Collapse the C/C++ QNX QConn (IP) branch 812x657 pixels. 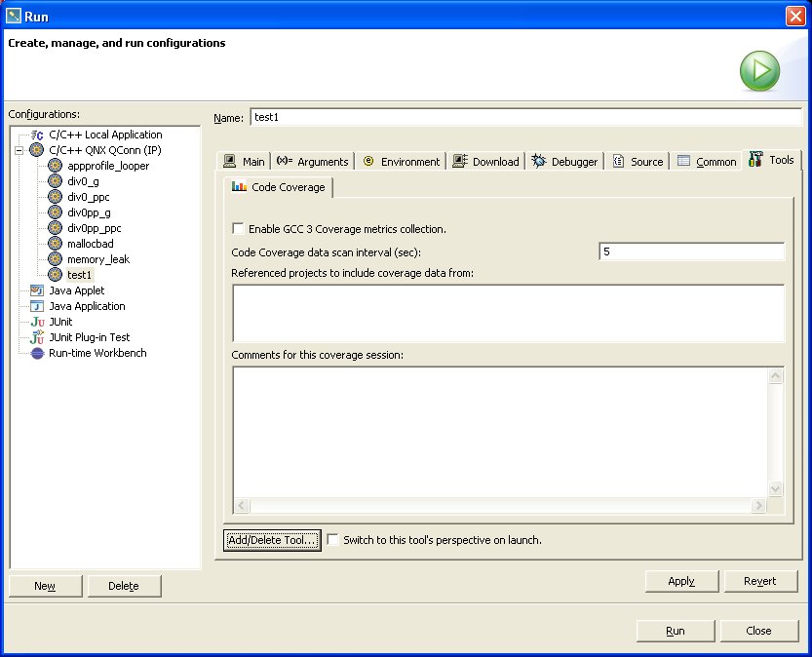point(19,150)
